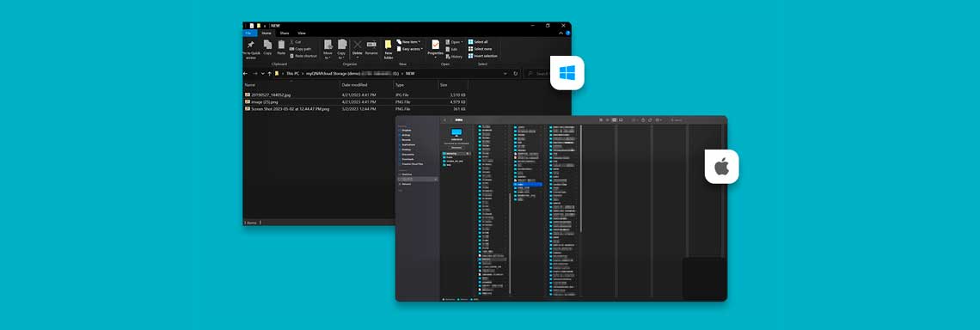Expand the address bar history dropdown

pos(505,73)
